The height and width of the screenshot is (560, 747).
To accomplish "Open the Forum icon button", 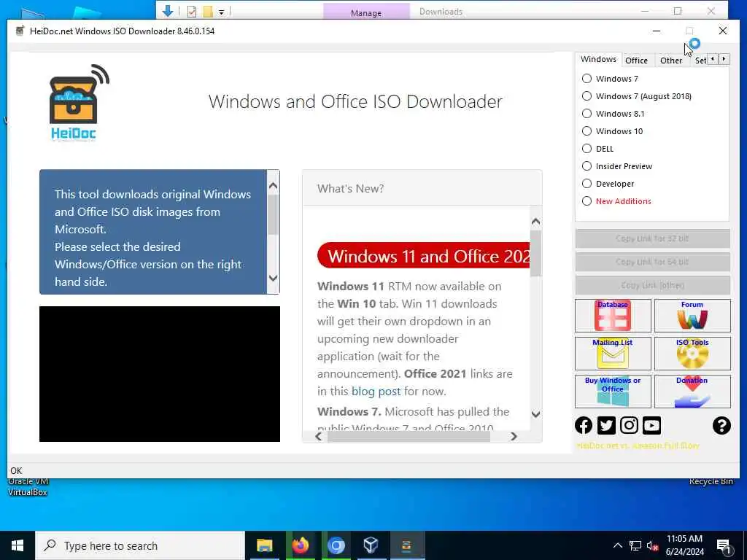I will 692,316.
